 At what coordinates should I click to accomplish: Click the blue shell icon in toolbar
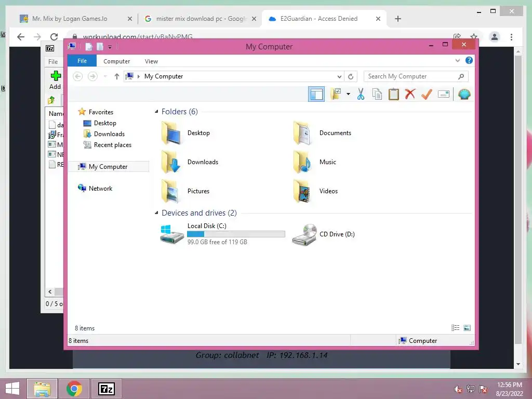(x=464, y=94)
